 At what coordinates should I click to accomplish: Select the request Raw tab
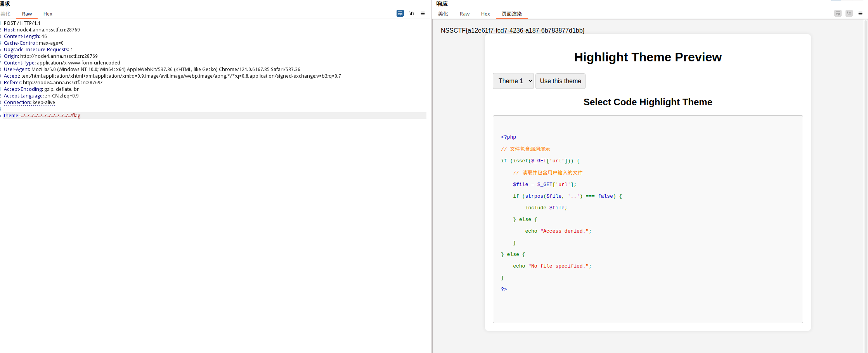(x=27, y=14)
